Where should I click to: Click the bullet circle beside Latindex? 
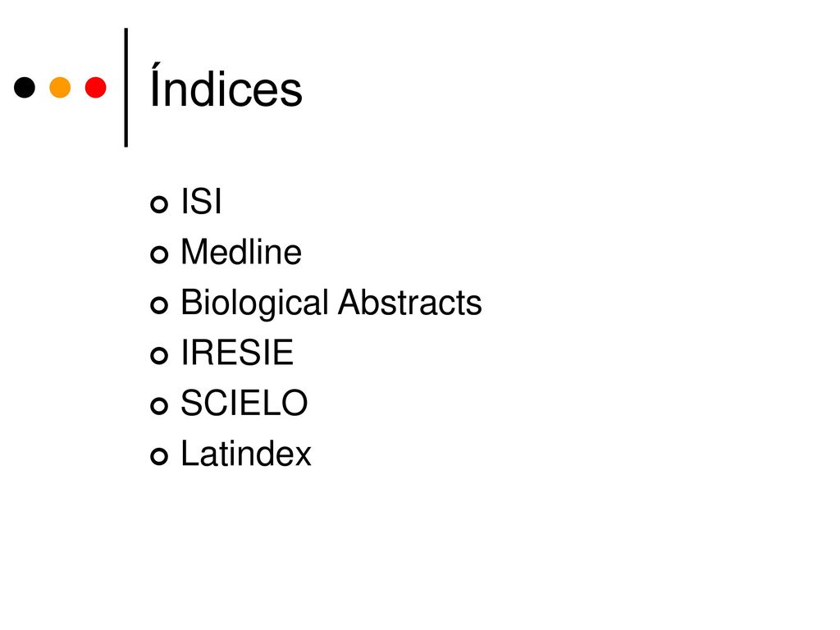click(x=159, y=456)
